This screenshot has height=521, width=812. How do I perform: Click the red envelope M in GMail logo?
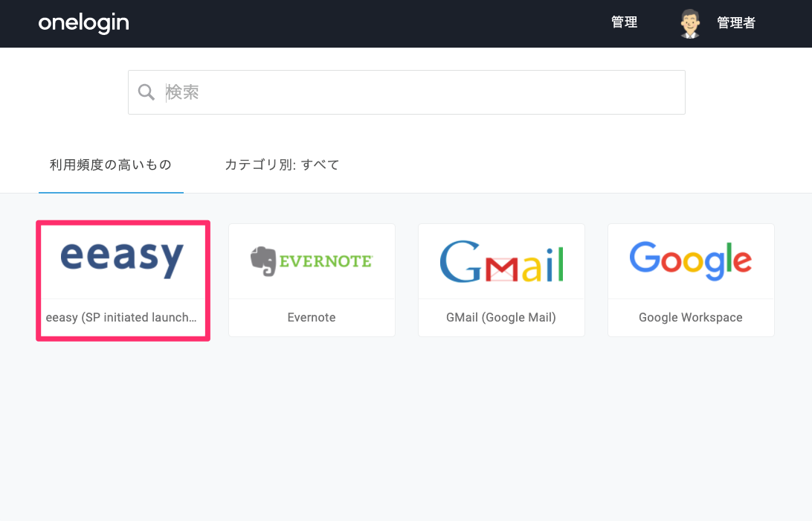pyautogui.click(x=501, y=269)
